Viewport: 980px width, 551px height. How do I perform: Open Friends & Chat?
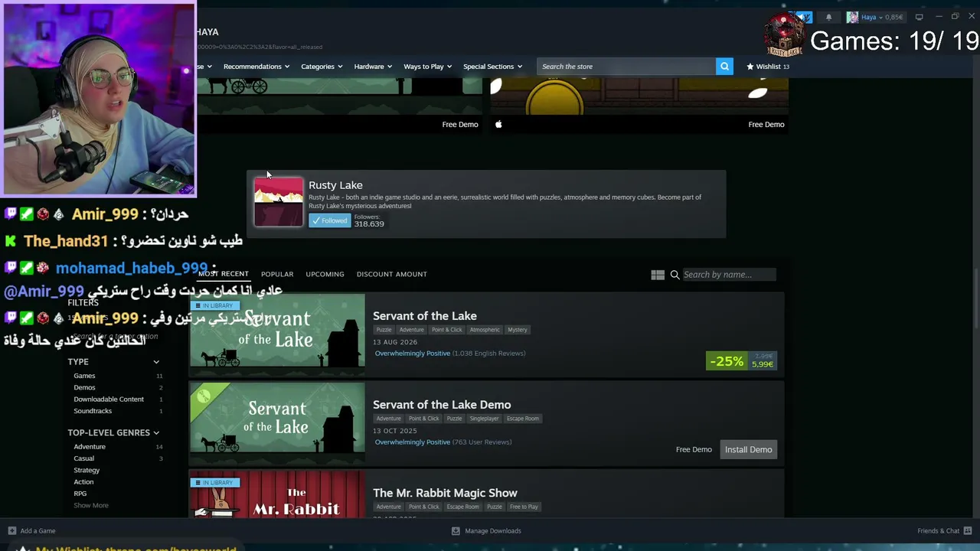tap(939, 530)
